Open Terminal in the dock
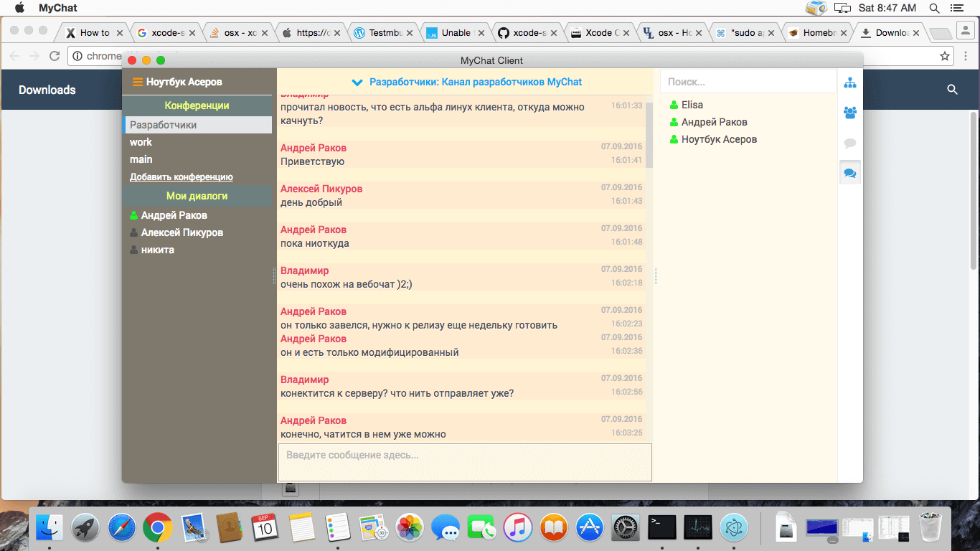 [x=661, y=528]
